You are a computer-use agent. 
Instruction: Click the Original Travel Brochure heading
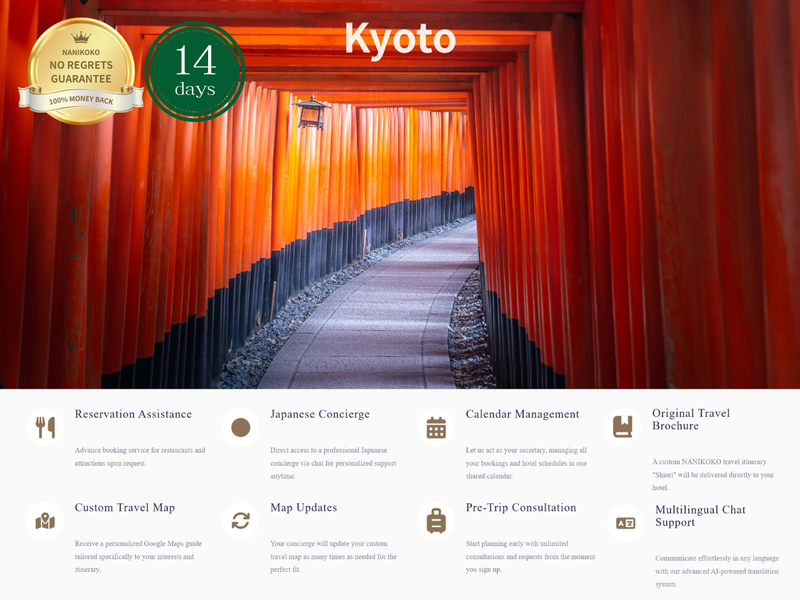(x=691, y=419)
